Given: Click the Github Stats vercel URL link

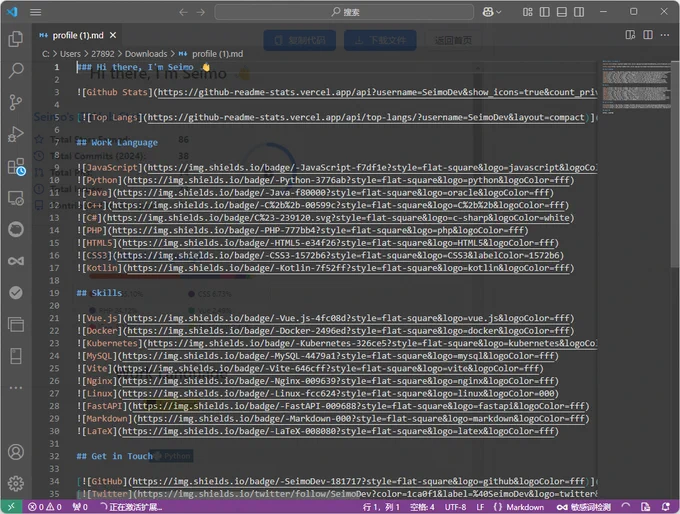Looking at the screenshot, I should click(x=377, y=92).
